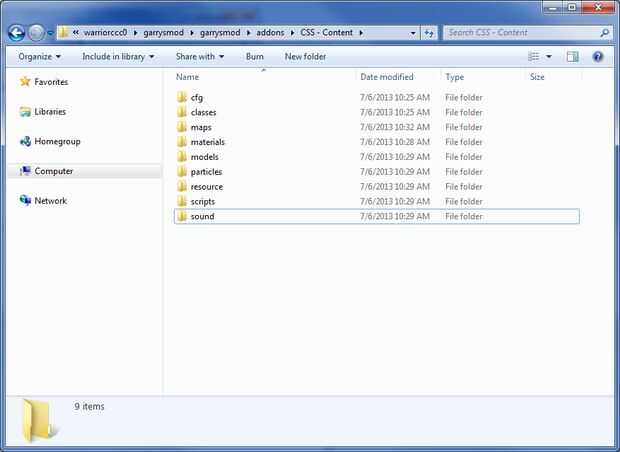Sort by Type column header

pos(455,77)
